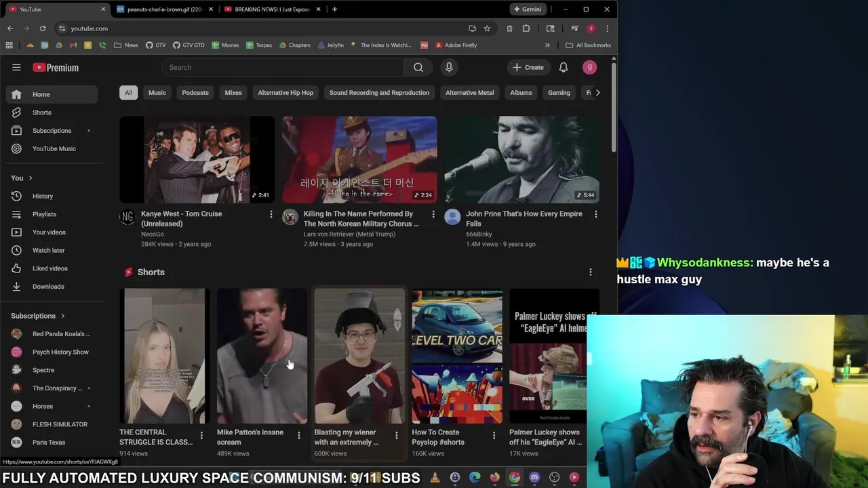This screenshot has width=868, height=488.
Task: Open Playlists in sidebar
Action: [x=52, y=214]
